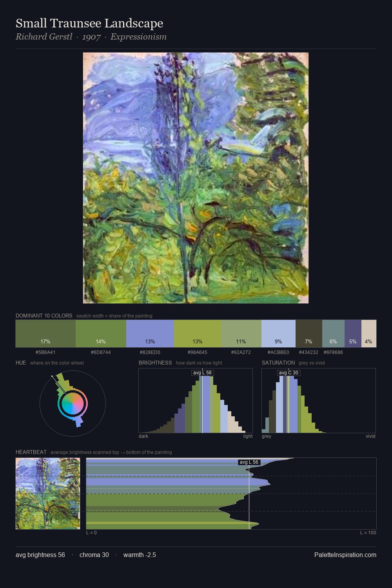Click the 17% dark olive swatch
Viewport: 392px width, 588px height.
[45, 334]
